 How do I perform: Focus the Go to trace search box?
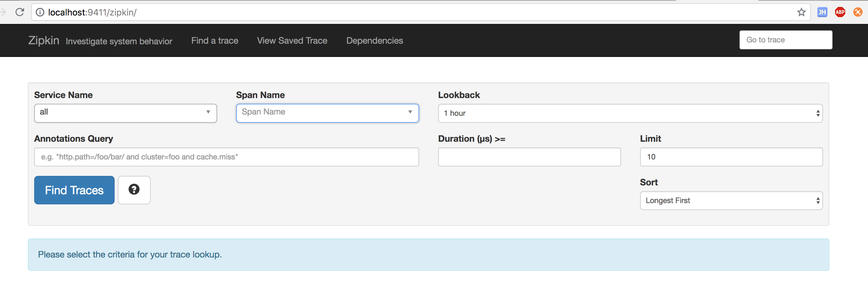(x=786, y=40)
